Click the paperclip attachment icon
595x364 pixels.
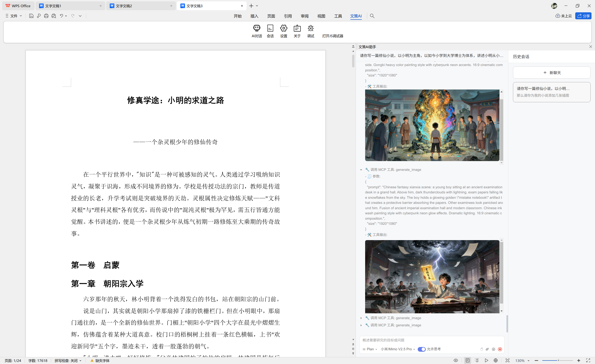tap(487, 349)
